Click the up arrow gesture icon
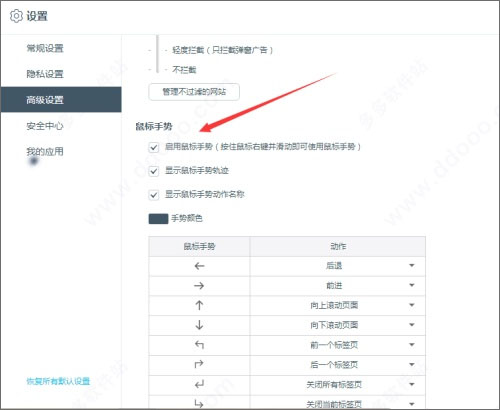The image size is (500, 410). pyautogui.click(x=199, y=305)
